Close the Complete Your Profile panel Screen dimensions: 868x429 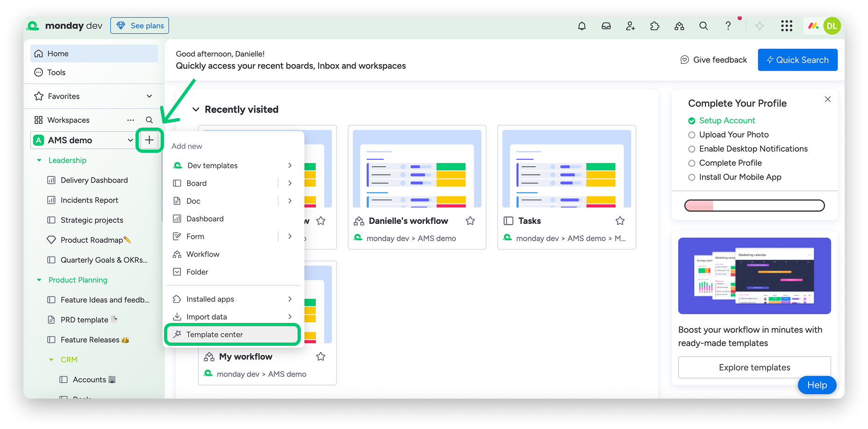(x=828, y=100)
